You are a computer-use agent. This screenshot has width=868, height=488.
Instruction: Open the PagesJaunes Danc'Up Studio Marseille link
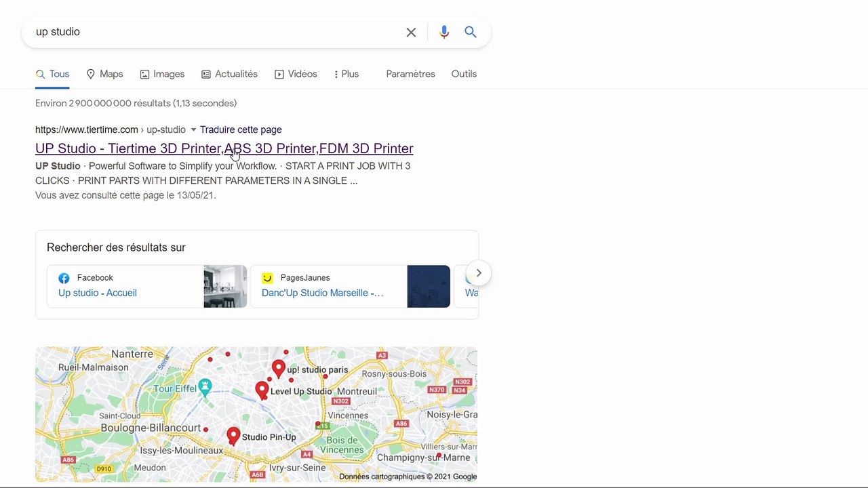[322, 293]
